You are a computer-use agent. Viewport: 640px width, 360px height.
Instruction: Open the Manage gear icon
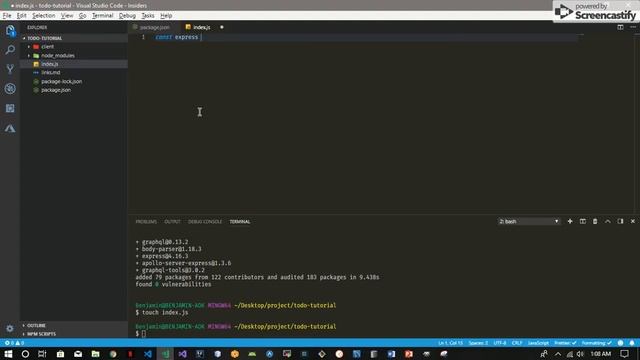click(10, 328)
